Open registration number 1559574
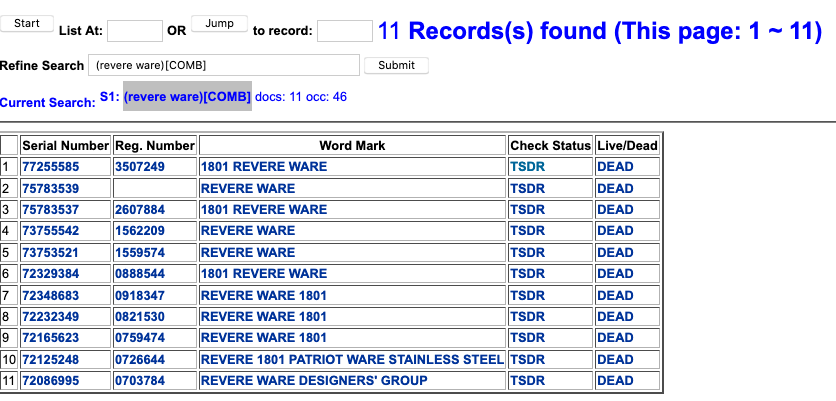 [x=140, y=252]
